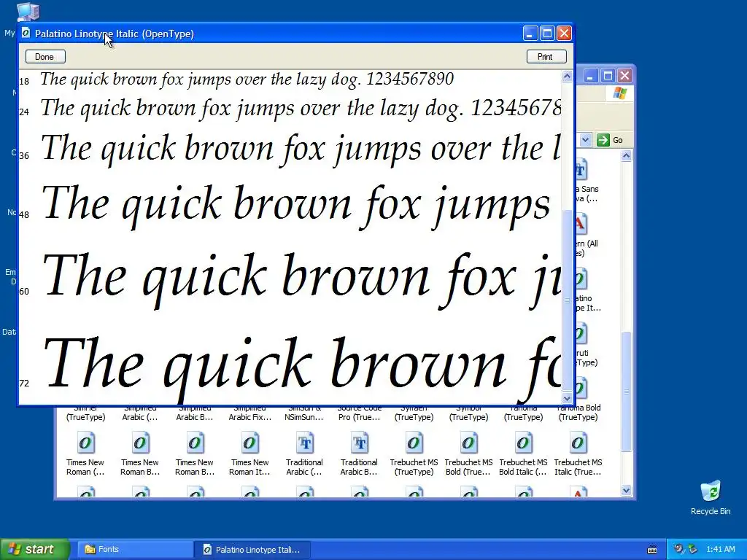Viewport: 747px width, 560px height.
Task: Select Simplified Arabic Fixed font label
Action: tap(249, 413)
